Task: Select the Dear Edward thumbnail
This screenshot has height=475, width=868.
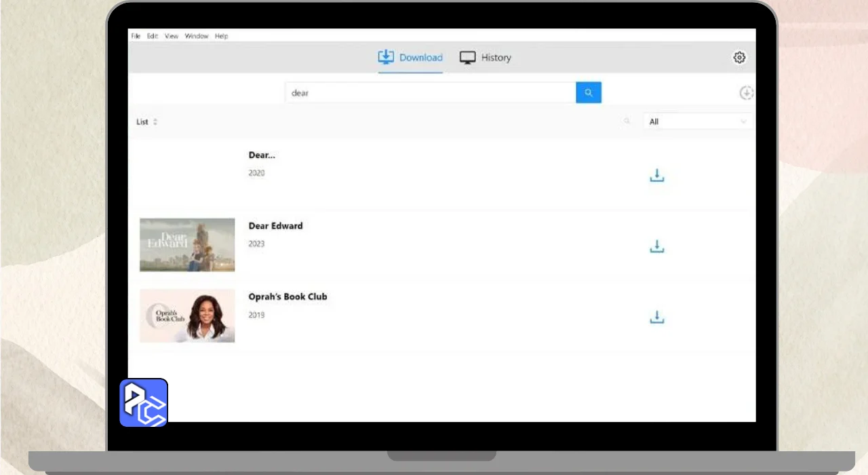Action: (187, 245)
